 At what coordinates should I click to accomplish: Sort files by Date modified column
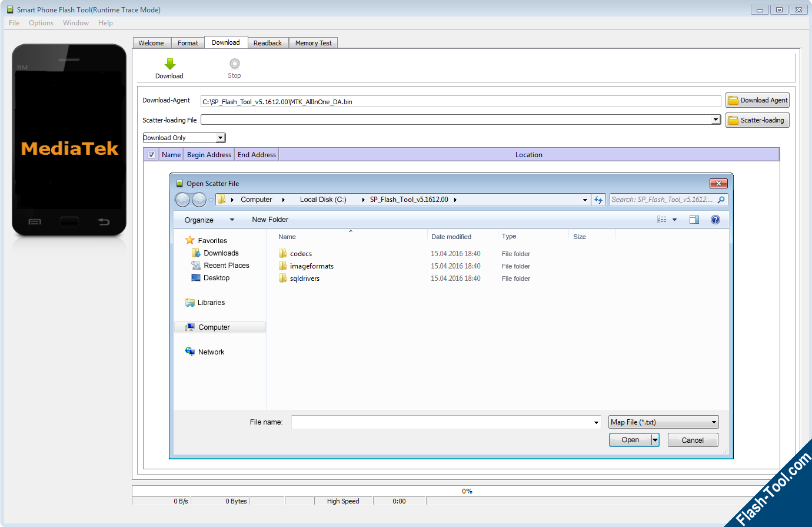tap(451, 237)
